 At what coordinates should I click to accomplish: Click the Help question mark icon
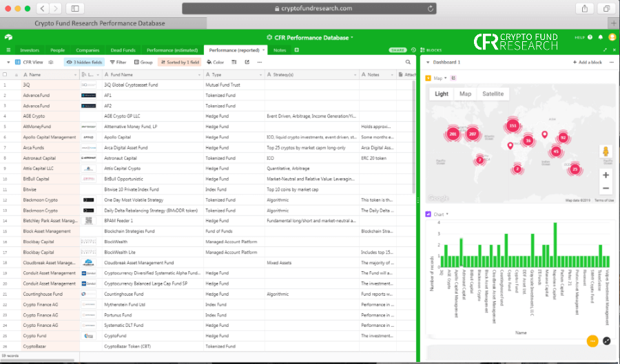[x=590, y=37]
